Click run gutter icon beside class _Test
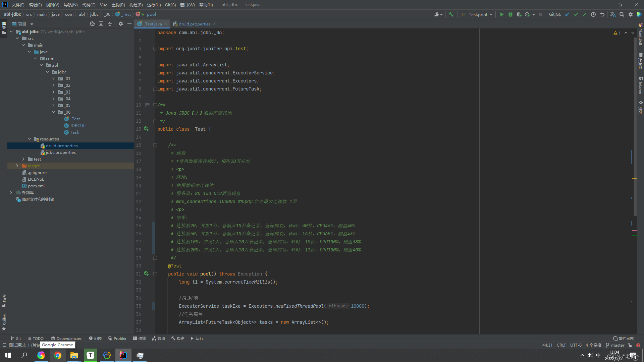 146,129
